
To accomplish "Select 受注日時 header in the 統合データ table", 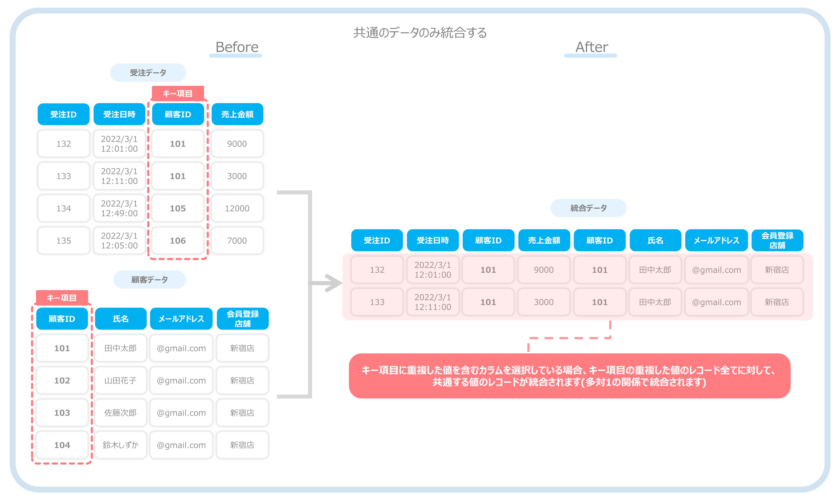I will (433, 240).
